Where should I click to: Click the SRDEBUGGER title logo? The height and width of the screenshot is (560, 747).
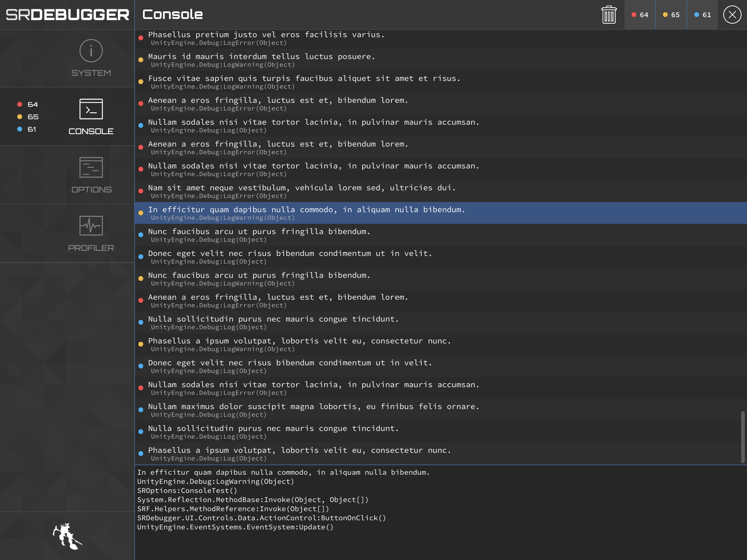click(x=67, y=15)
